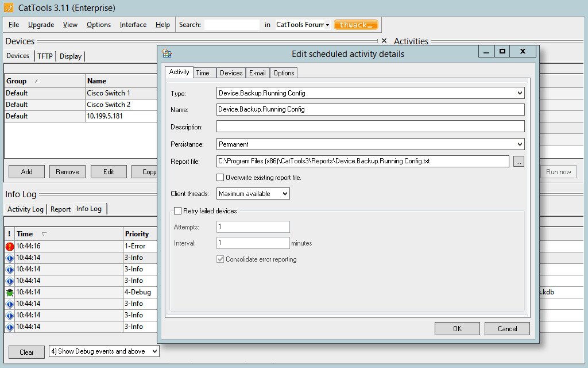Viewport: 588px width, 368px height.
Task: Switch to the Report tab in Info Log
Action: coord(60,209)
